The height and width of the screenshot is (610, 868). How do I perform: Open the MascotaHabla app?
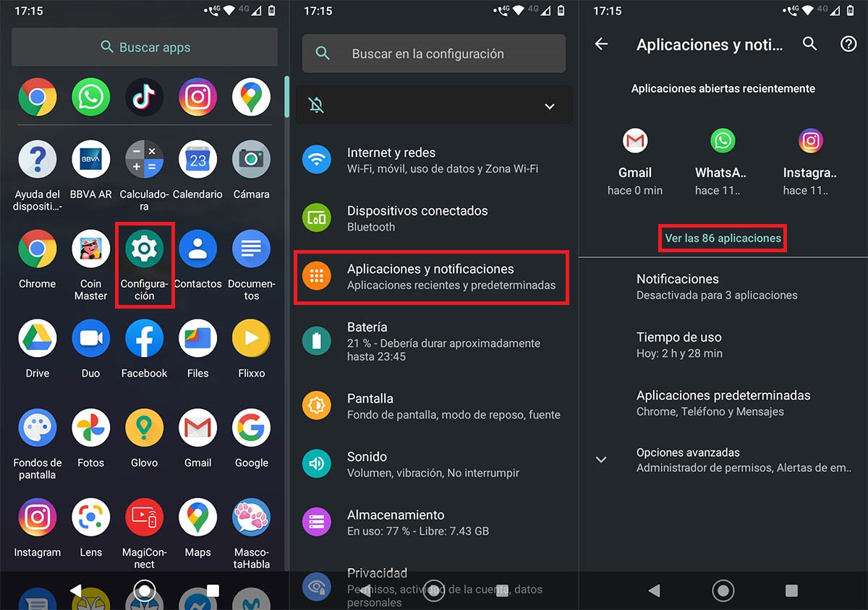(x=251, y=534)
